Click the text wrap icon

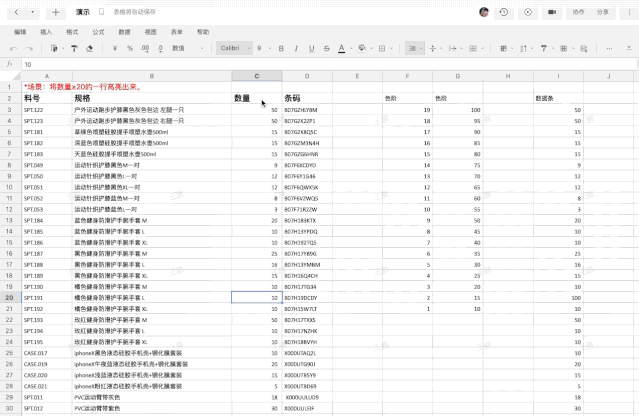tap(452, 48)
